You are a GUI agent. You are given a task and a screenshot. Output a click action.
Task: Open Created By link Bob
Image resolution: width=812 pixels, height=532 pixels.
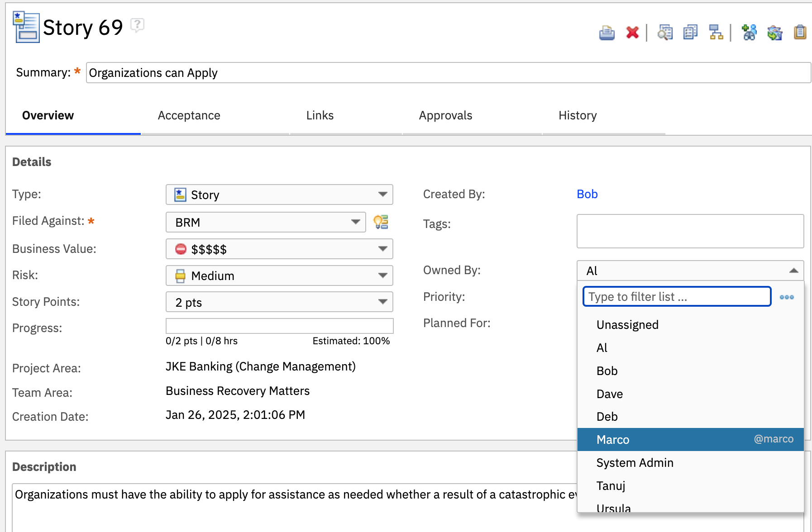587,194
